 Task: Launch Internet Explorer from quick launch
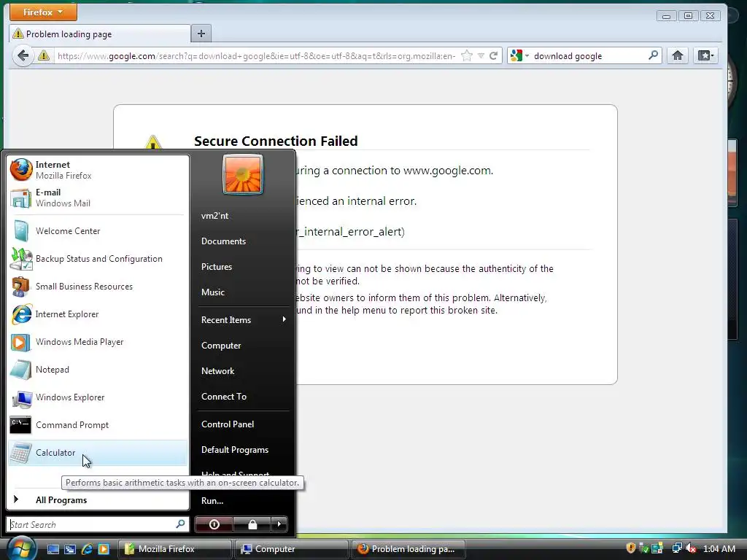87,549
